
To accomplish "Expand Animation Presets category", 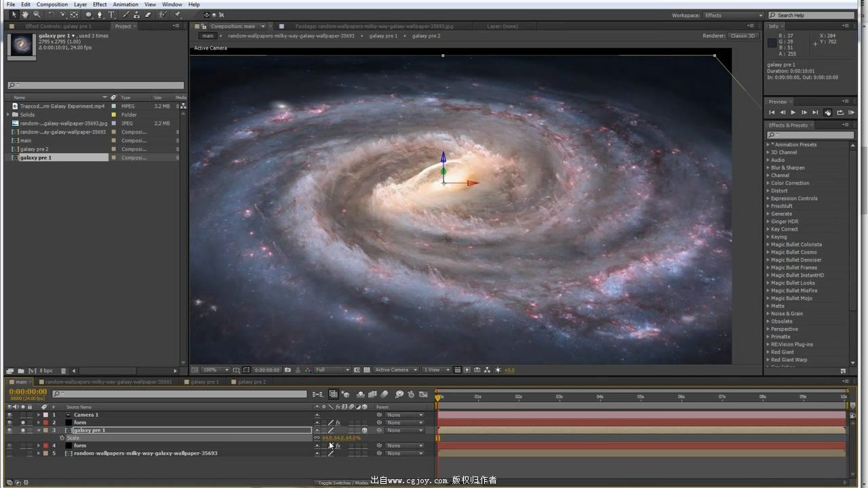I will pyautogui.click(x=768, y=144).
